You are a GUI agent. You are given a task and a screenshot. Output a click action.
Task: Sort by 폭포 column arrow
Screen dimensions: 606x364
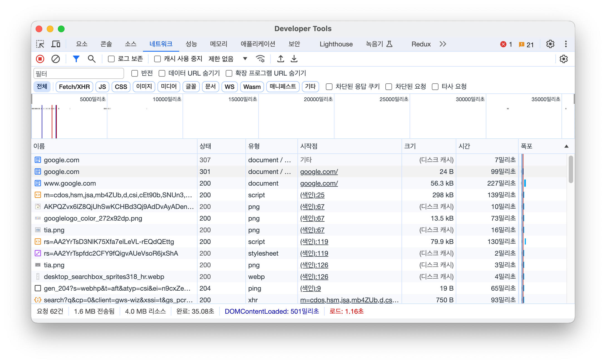click(566, 146)
